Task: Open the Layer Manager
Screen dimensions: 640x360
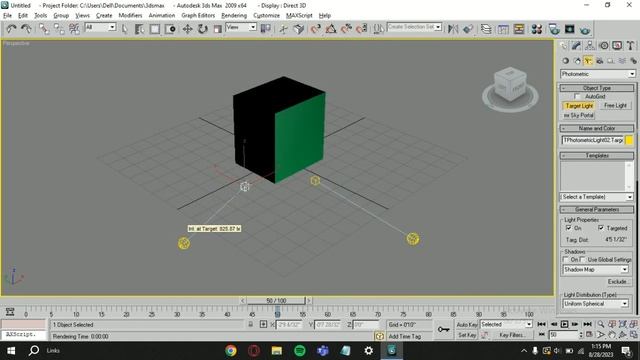Action: [486, 29]
